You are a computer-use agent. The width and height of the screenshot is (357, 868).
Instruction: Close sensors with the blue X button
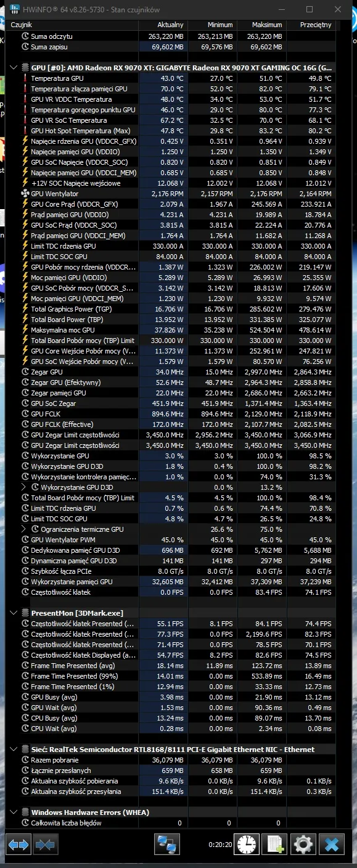coord(332,844)
